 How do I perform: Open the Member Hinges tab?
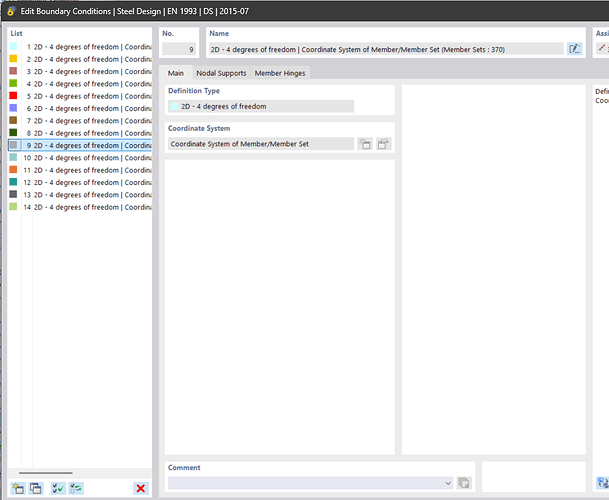click(x=280, y=73)
